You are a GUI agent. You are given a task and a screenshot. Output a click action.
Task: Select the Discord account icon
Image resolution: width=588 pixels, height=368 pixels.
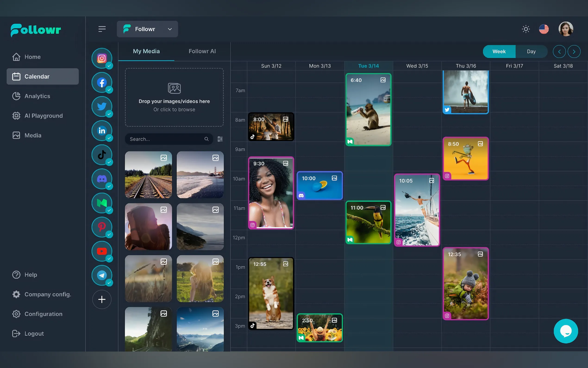click(102, 179)
